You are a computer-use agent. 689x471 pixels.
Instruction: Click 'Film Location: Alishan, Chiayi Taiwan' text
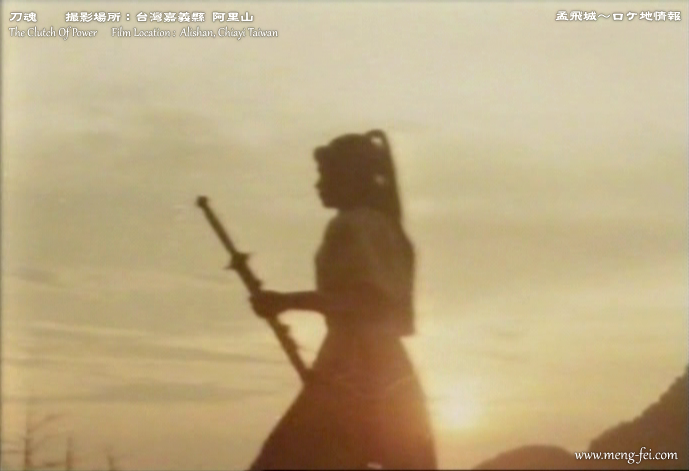coord(195,33)
